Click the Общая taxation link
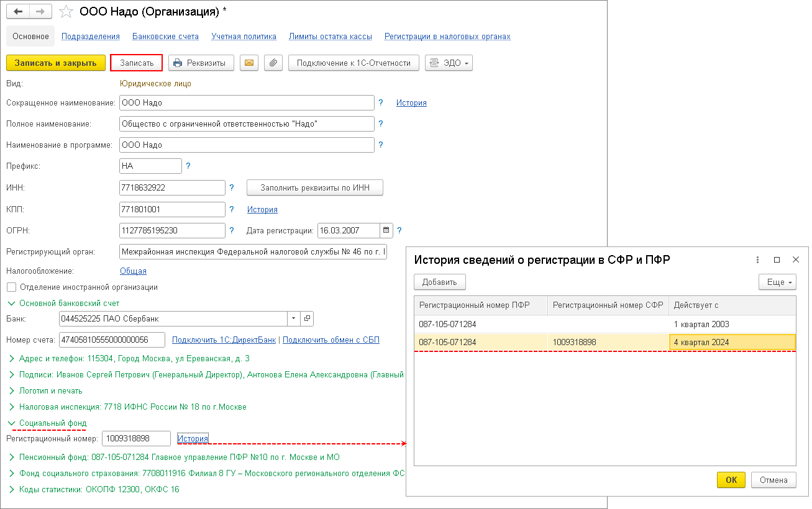The image size is (812, 509). coord(133,271)
